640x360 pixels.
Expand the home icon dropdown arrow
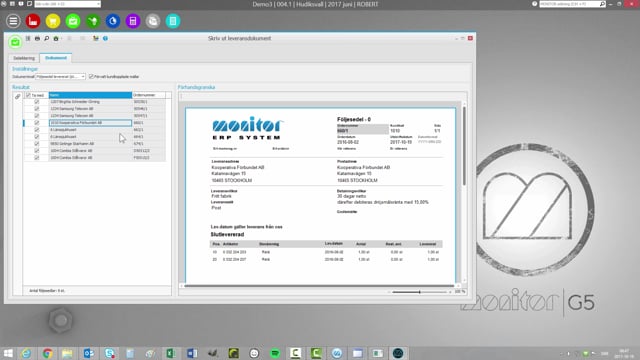click(x=61, y=38)
